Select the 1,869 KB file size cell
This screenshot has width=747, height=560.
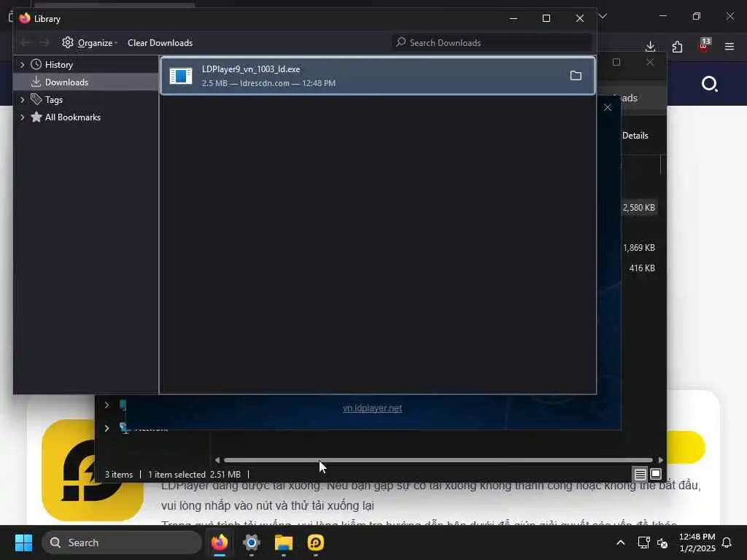click(x=639, y=248)
